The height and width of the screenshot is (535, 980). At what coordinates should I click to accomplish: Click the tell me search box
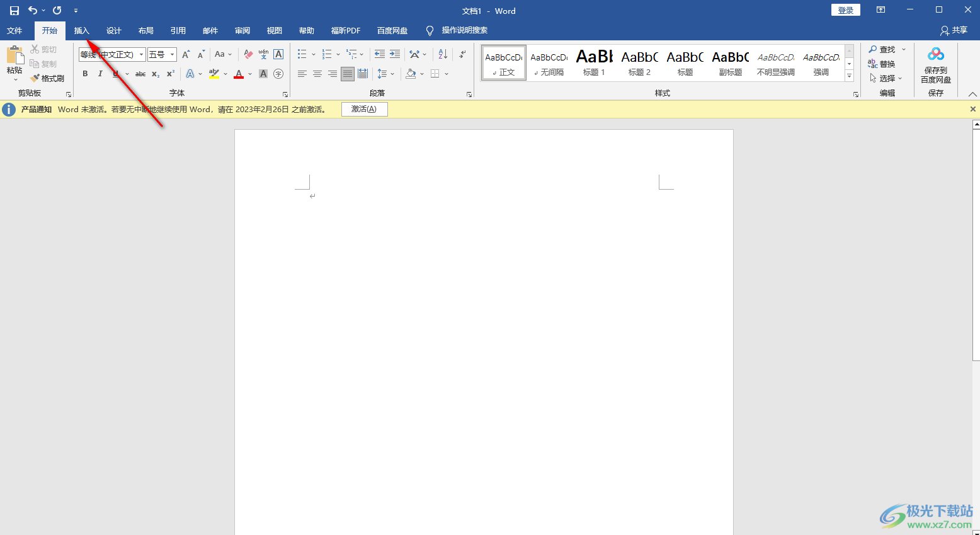pyautogui.click(x=464, y=30)
